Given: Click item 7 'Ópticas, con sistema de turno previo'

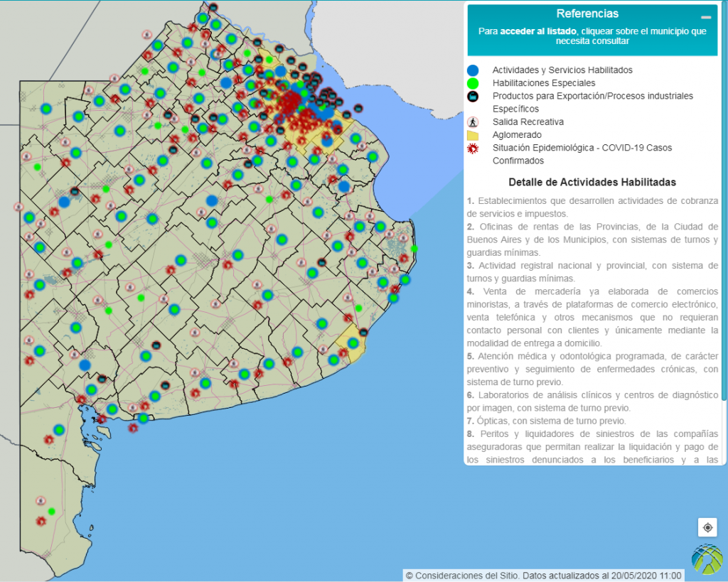Looking at the screenshot, I should tap(547, 421).
